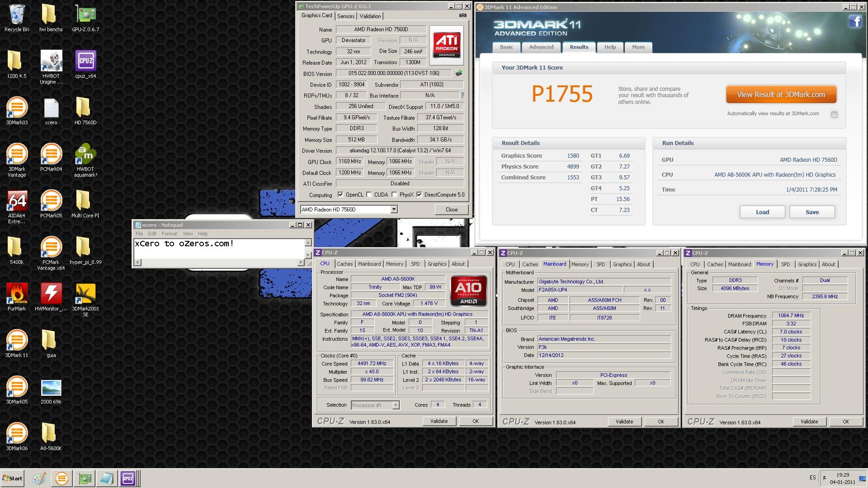
Task: Enable automatically view results at 3DMark.com
Action: point(834,114)
